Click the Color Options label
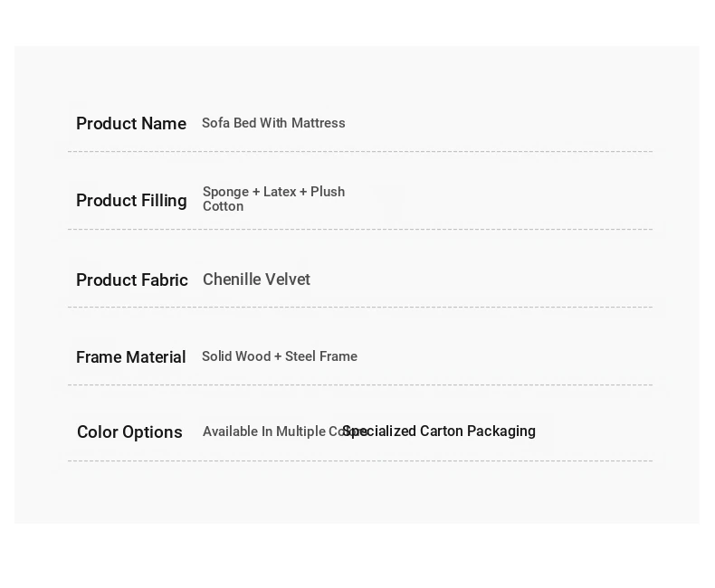This screenshot has height=588, width=715. click(x=129, y=432)
